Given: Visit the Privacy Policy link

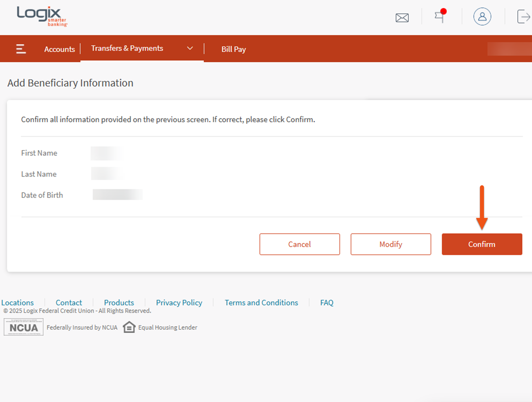Looking at the screenshot, I should (179, 302).
